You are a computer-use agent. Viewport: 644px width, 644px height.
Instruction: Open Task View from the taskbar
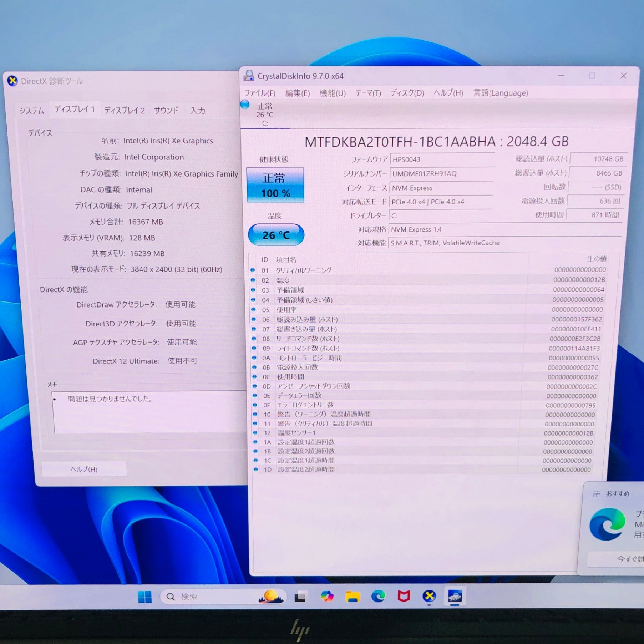pos(300,597)
